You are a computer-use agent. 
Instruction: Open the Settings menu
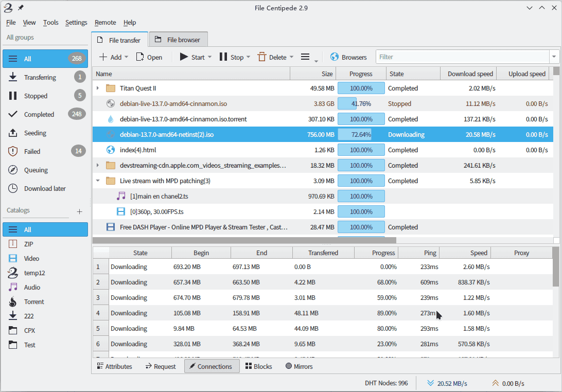pos(76,22)
